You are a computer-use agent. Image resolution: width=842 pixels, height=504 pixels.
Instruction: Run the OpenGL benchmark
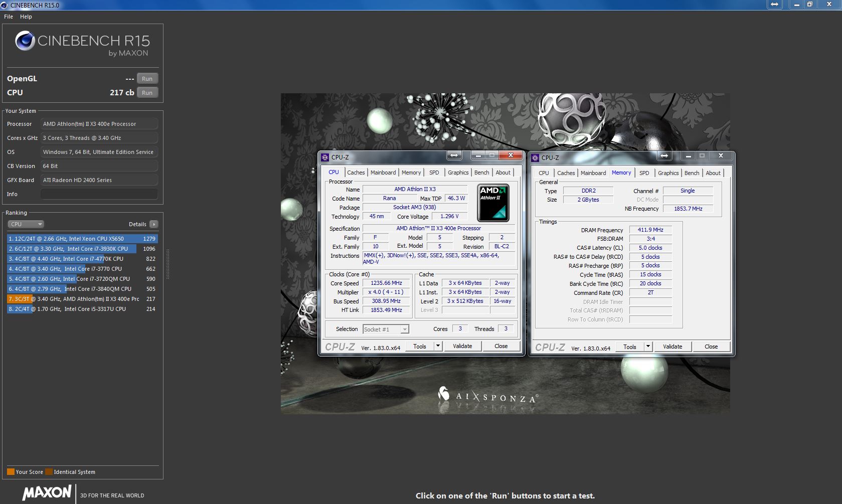point(147,79)
